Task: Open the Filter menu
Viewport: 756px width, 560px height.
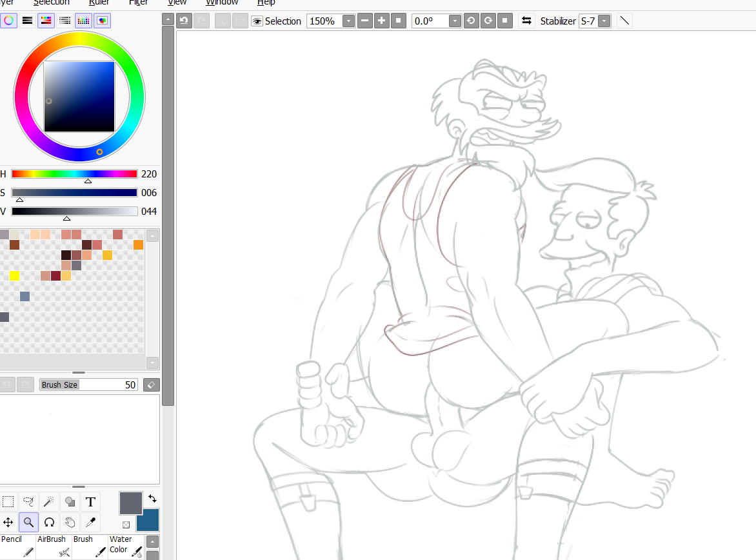Action: pyautogui.click(x=138, y=3)
